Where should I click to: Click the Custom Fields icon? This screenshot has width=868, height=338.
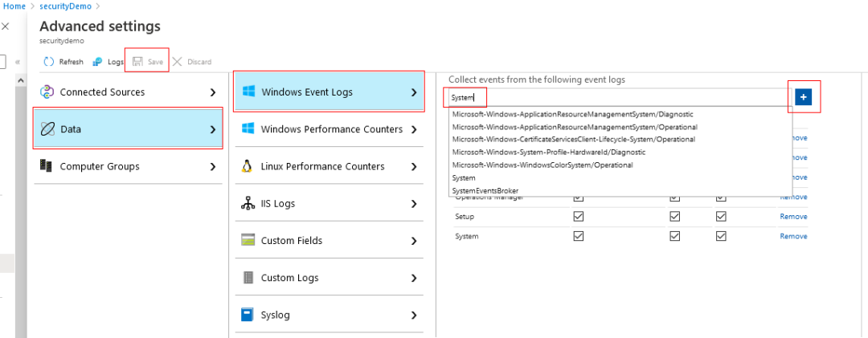[248, 241]
